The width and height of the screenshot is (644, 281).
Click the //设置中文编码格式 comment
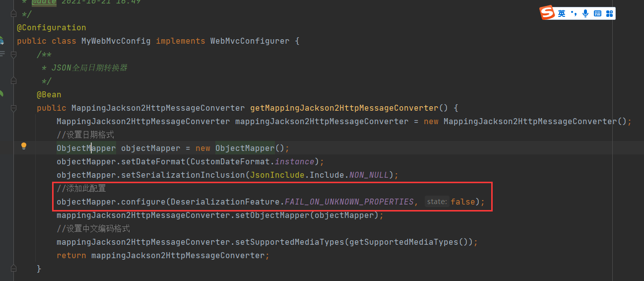[93, 229]
